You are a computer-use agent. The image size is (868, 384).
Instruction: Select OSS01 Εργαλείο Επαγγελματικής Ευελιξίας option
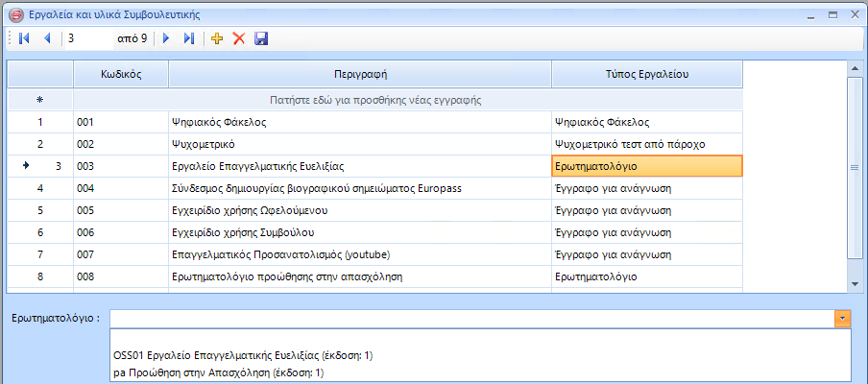pyautogui.click(x=242, y=356)
